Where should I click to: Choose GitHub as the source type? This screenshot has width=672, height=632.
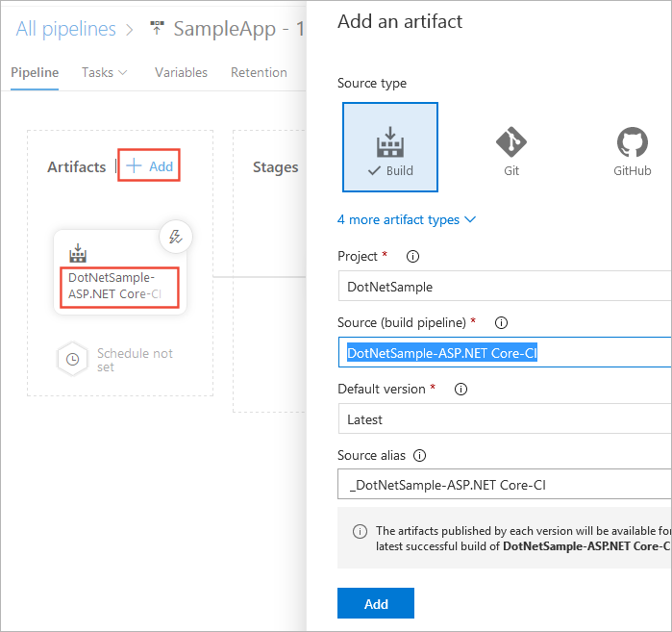[633, 151]
